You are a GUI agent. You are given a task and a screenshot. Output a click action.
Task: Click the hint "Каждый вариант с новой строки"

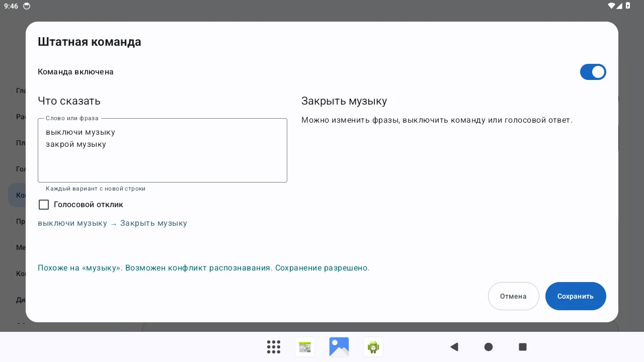[96, 189]
